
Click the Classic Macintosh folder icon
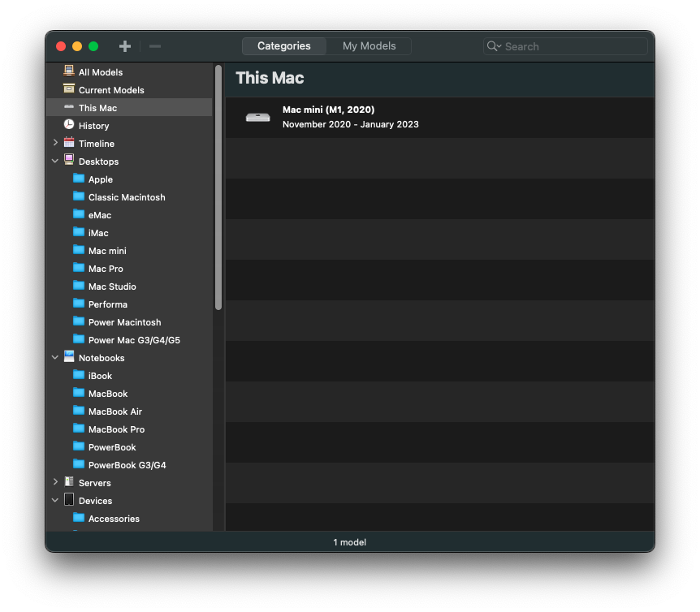coord(79,196)
